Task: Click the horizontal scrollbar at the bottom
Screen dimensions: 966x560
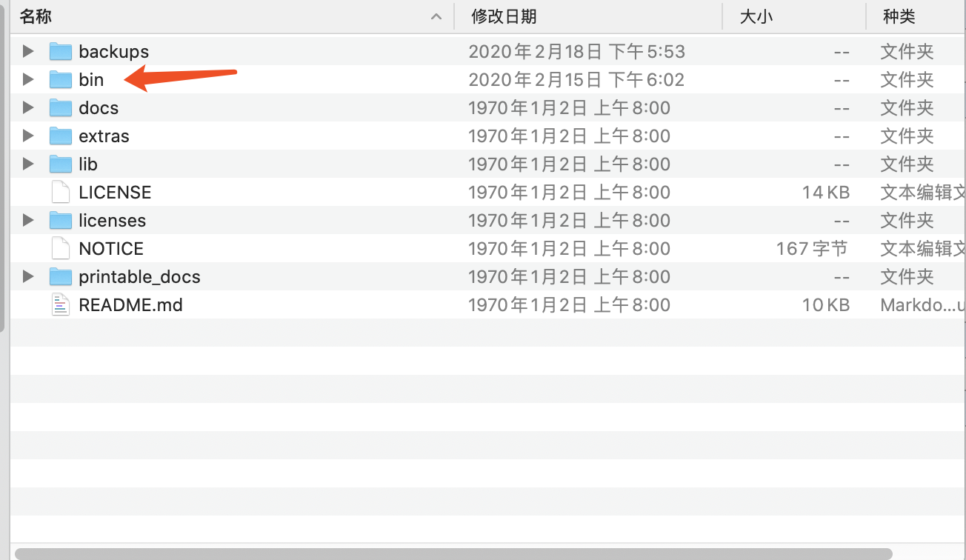Action: [x=453, y=553]
